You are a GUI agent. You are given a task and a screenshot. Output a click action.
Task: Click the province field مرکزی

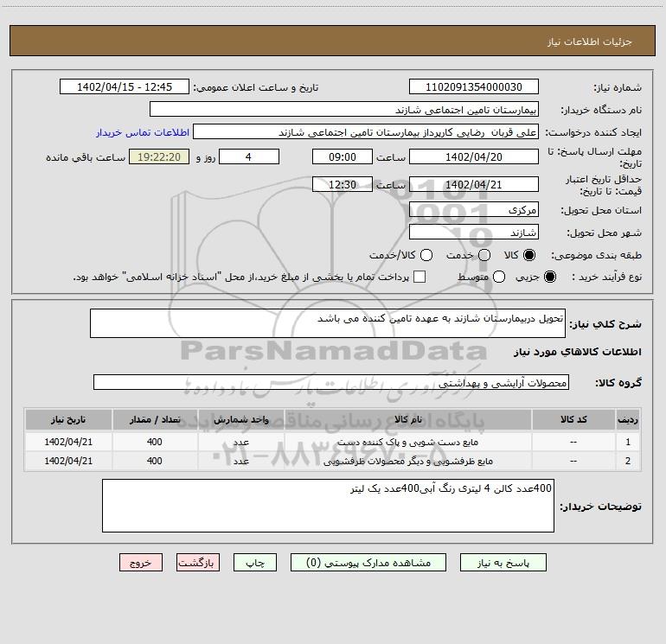474,209
